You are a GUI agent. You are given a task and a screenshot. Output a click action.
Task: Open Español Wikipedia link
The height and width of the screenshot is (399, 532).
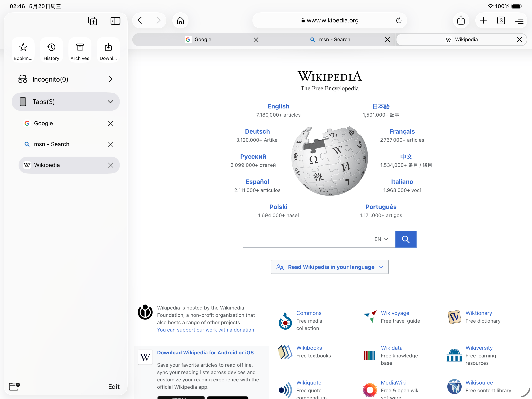(257, 182)
